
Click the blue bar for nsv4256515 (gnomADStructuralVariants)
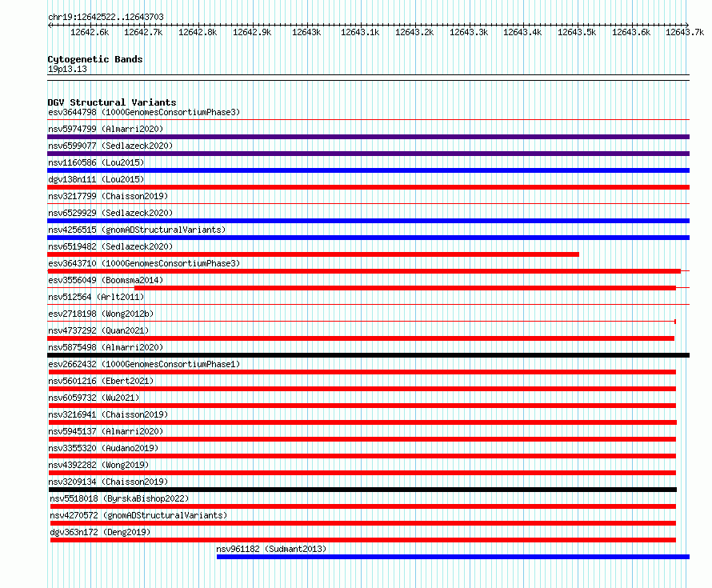[x=368, y=238]
